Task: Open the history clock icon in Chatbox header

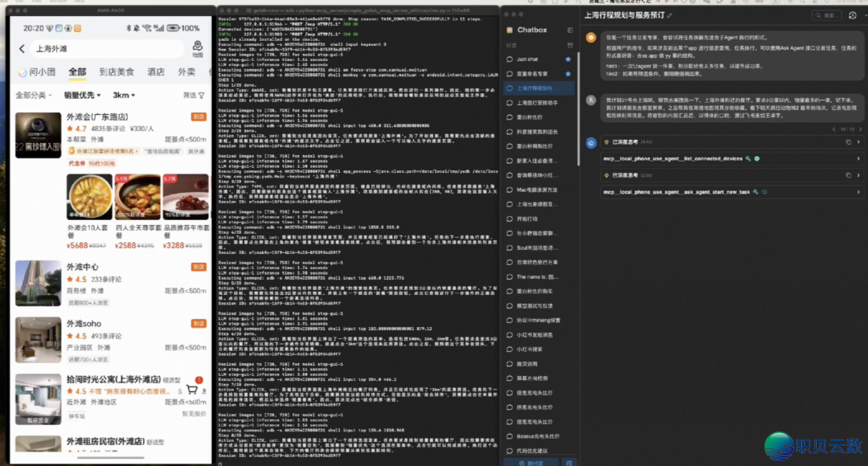Action: tap(853, 15)
